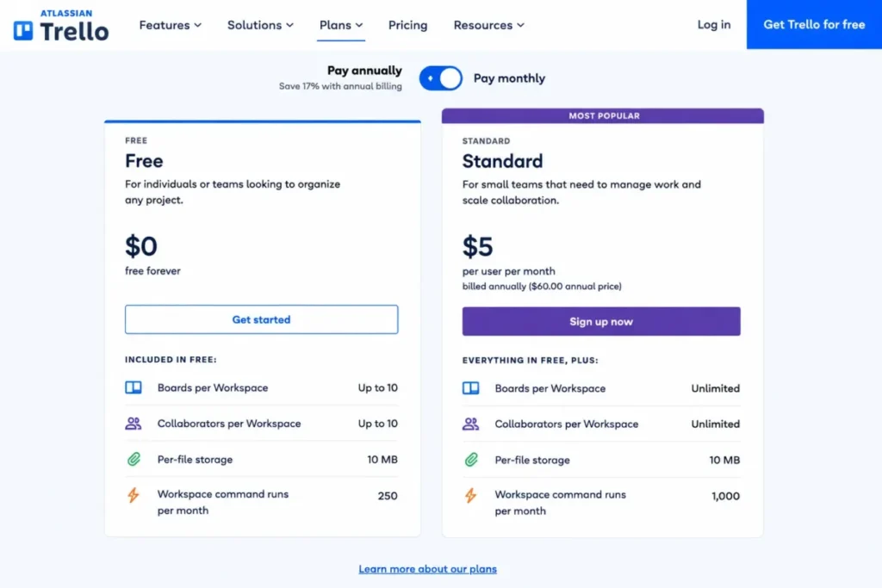
Task: Click the Free plan heading
Action: coord(144,161)
